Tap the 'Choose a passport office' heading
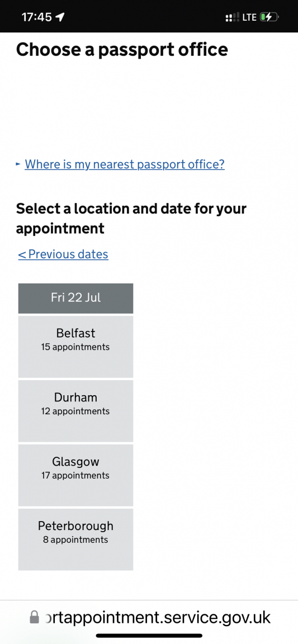The width and height of the screenshot is (298, 644). point(122,50)
